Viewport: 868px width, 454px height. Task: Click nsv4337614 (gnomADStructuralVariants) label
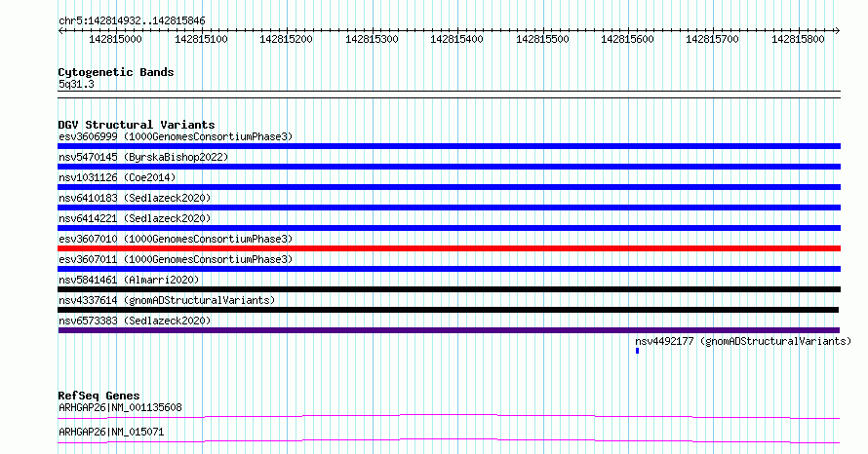167,300
